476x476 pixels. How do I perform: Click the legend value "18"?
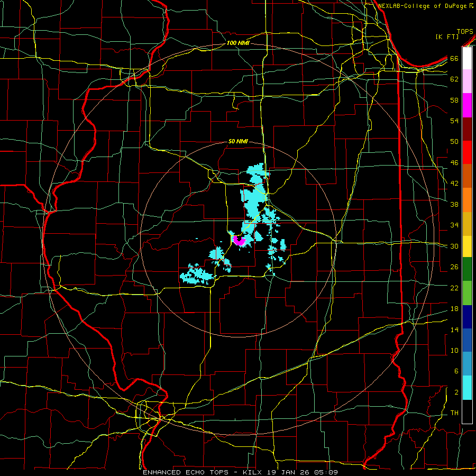tap(454, 309)
